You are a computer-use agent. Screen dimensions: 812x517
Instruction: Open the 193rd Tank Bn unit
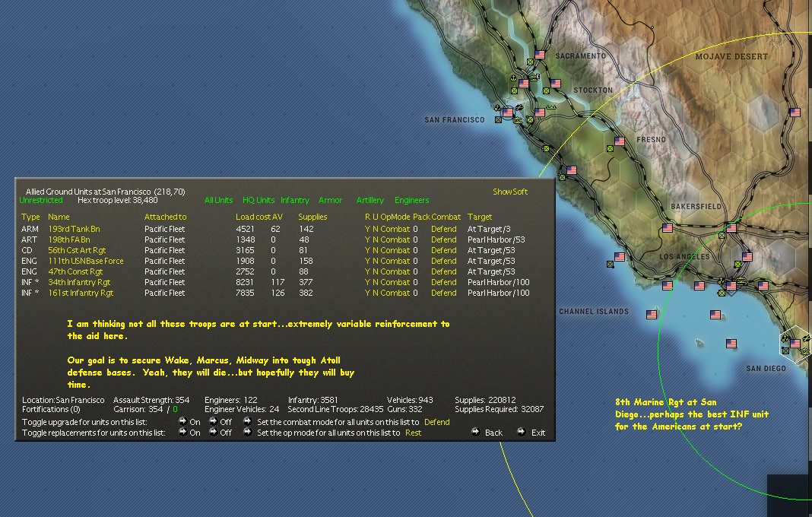[74, 229]
